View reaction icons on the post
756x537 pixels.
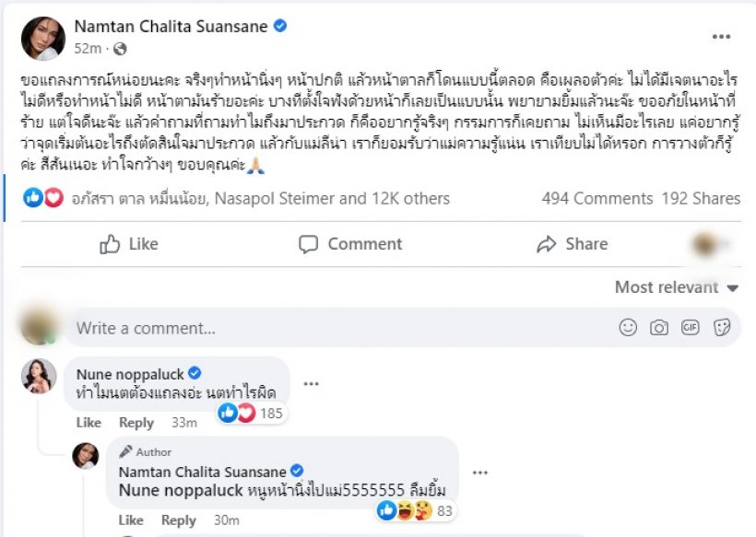pos(43,198)
